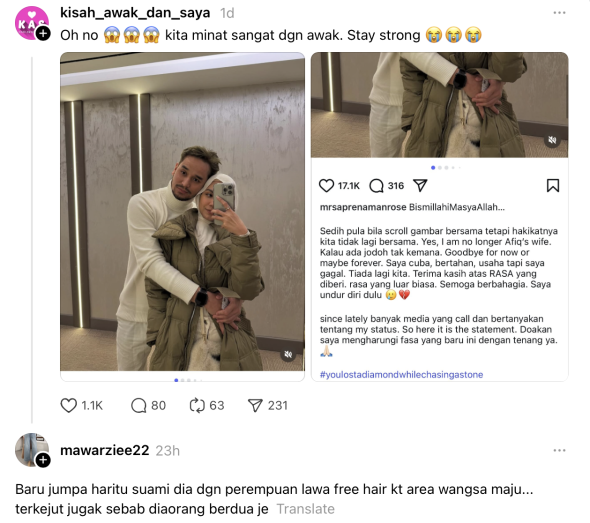The height and width of the screenshot is (523, 590).
Task: Open the kisah_awak_dan_saya profile username
Action: click(x=135, y=13)
